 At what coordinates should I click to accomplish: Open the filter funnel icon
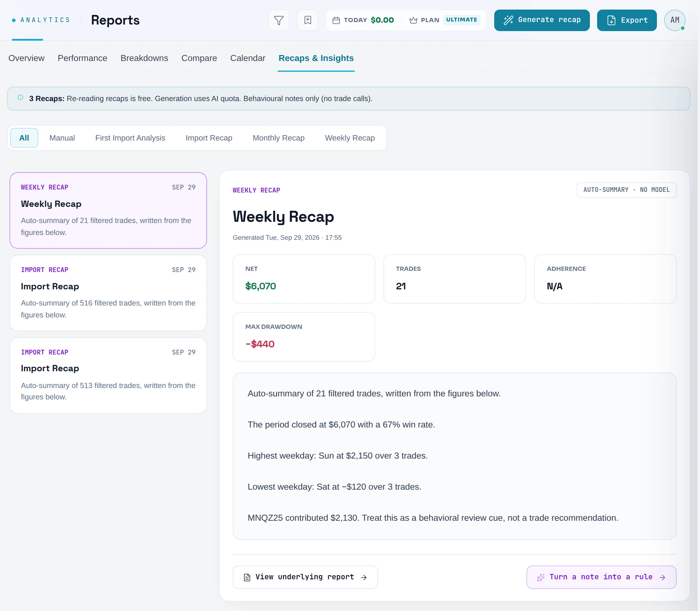[x=279, y=20]
